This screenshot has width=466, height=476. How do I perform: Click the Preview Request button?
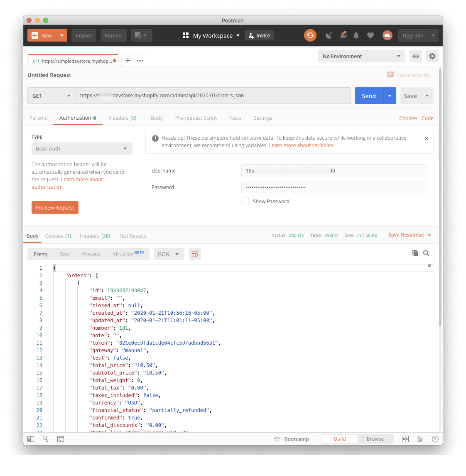click(55, 207)
